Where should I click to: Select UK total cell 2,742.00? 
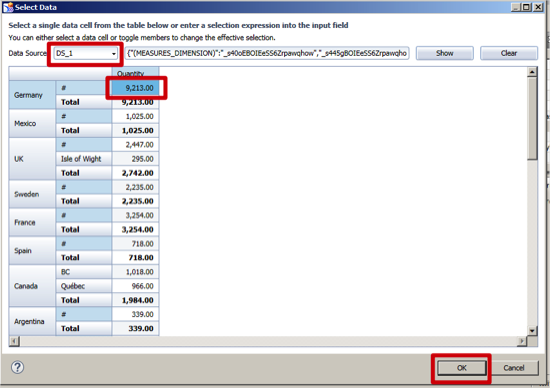tap(135, 173)
